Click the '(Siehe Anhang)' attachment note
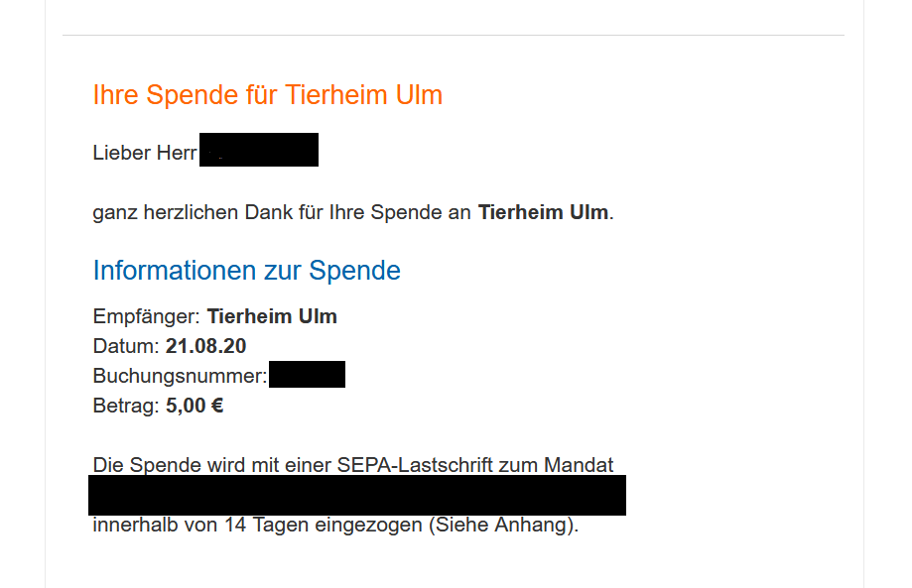The image size is (912, 588). [x=501, y=526]
